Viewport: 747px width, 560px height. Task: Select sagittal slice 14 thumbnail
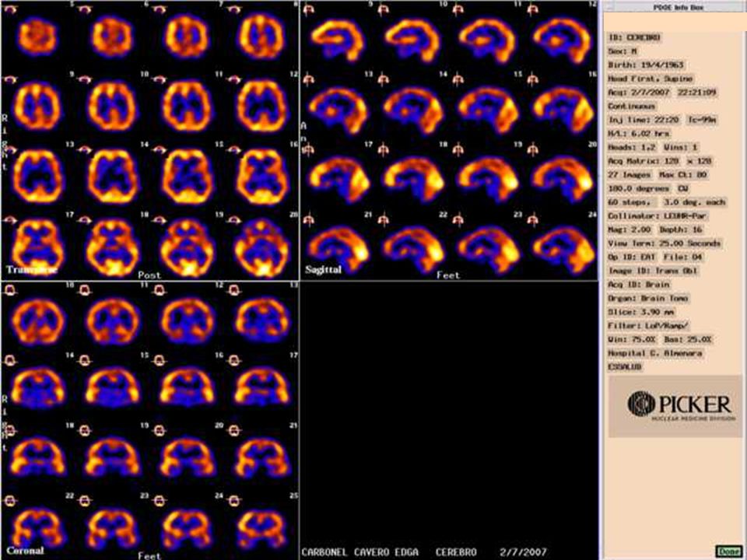415,110
